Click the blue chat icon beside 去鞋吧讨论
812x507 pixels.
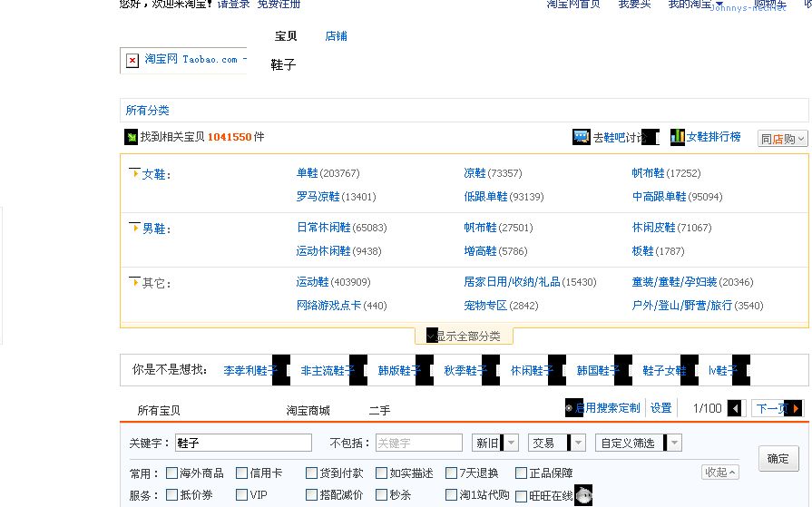tap(582, 137)
